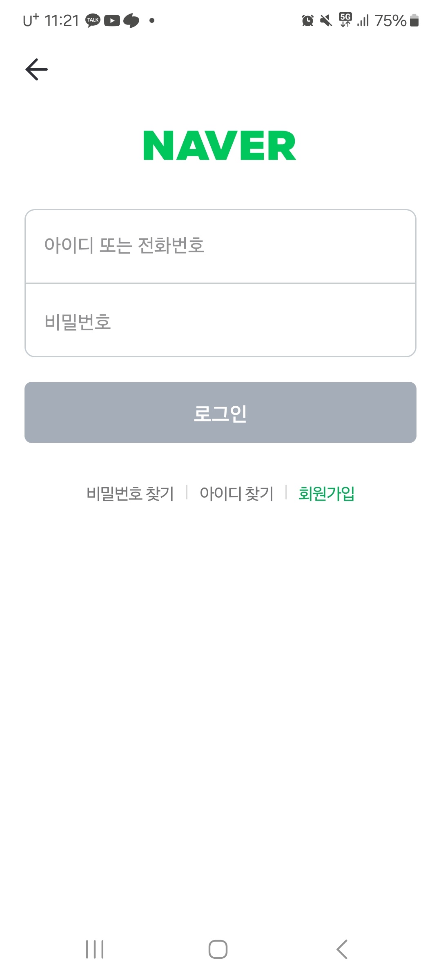
Task: Focus the 비밀번호 password field
Action: pos(220,320)
